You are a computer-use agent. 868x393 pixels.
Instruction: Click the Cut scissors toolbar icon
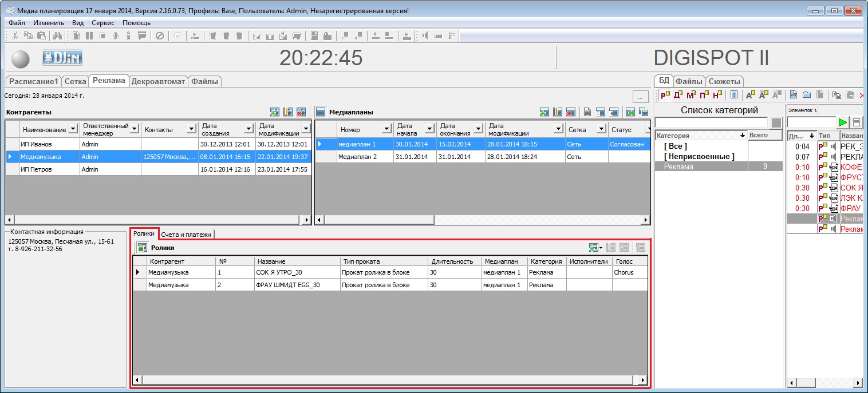point(15,35)
